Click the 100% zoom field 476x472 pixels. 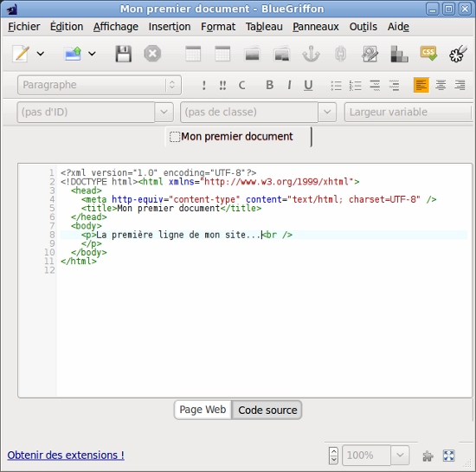point(366,456)
